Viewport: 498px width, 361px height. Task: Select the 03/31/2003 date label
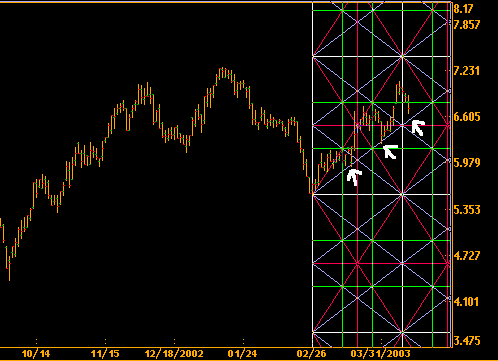pyautogui.click(x=380, y=354)
